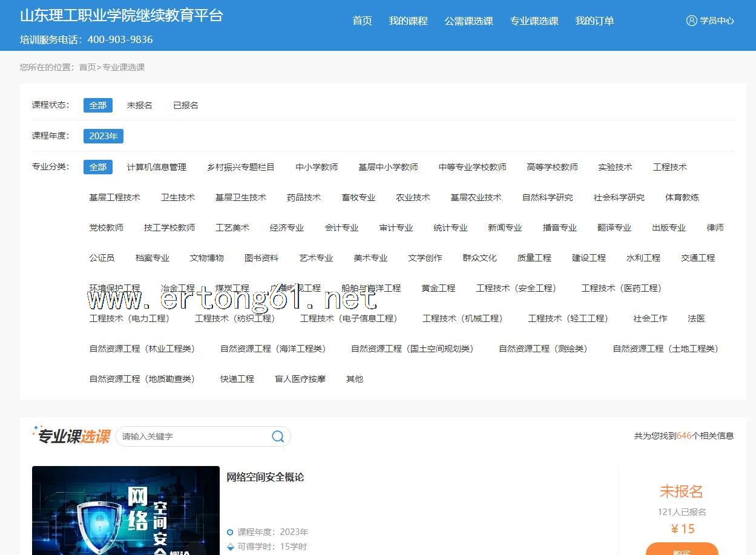
Task: Click the search magnifier icon
Action: point(278,436)
